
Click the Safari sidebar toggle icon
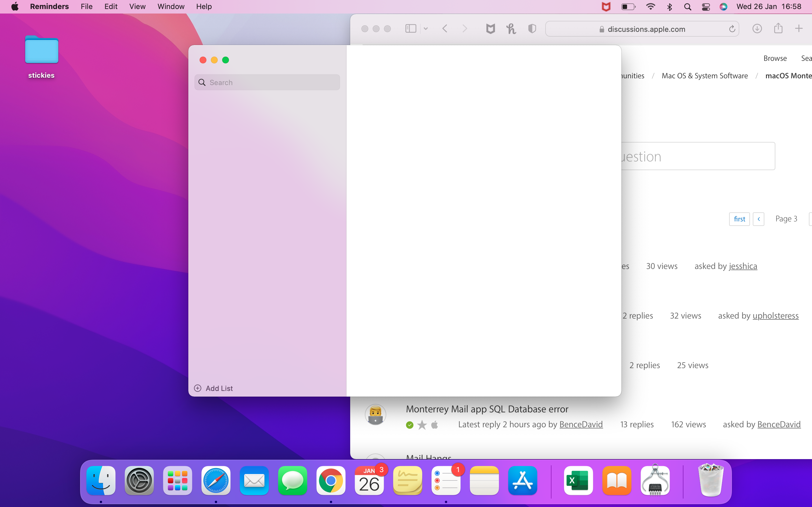(411, 28)
